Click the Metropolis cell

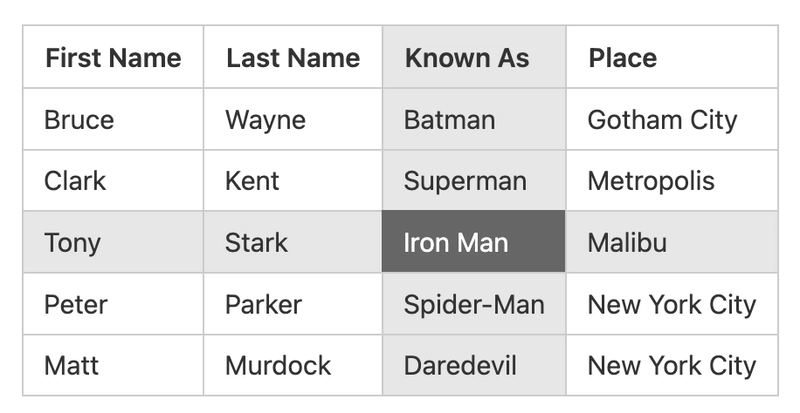672,181
